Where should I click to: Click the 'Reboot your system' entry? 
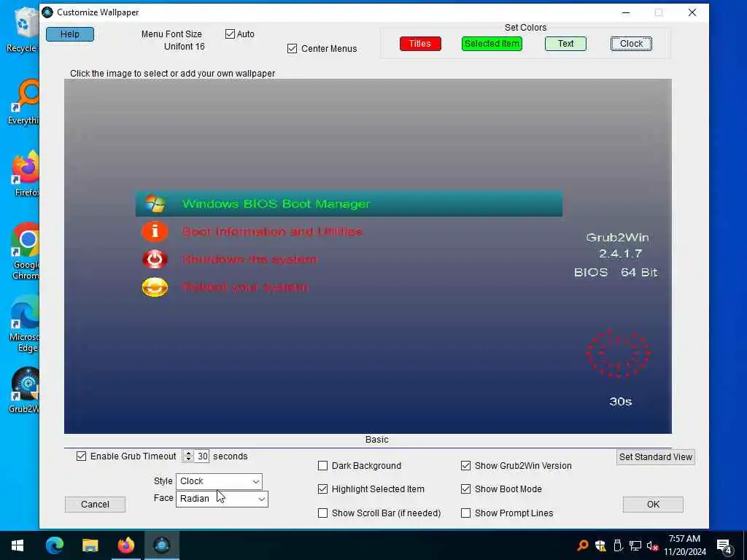[x=245, y=287]
